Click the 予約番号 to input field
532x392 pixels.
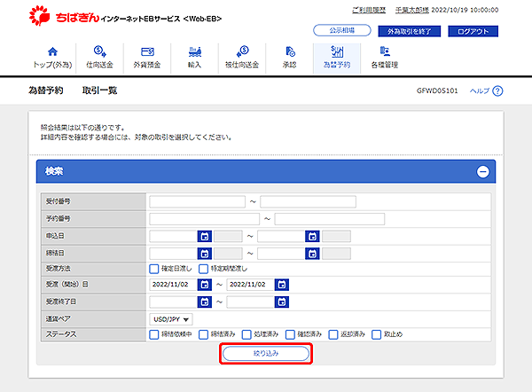pyautogui.click(x=330, y=219)
